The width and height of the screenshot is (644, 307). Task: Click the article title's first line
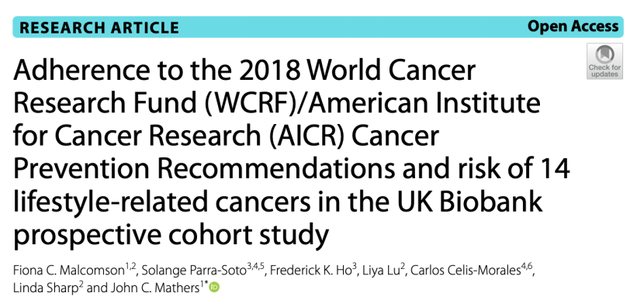click(244, 71)
